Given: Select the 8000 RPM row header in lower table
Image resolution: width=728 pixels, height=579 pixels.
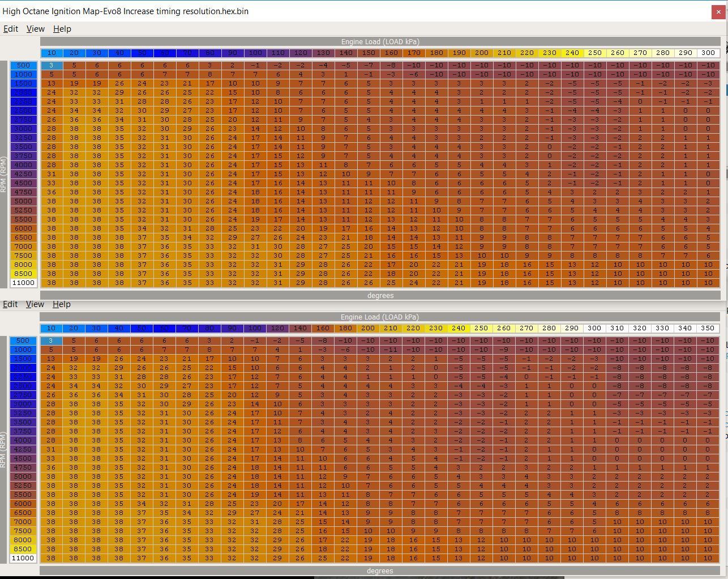Looking at the screenshot, I should pyautogui.click(x=23, y=540).
